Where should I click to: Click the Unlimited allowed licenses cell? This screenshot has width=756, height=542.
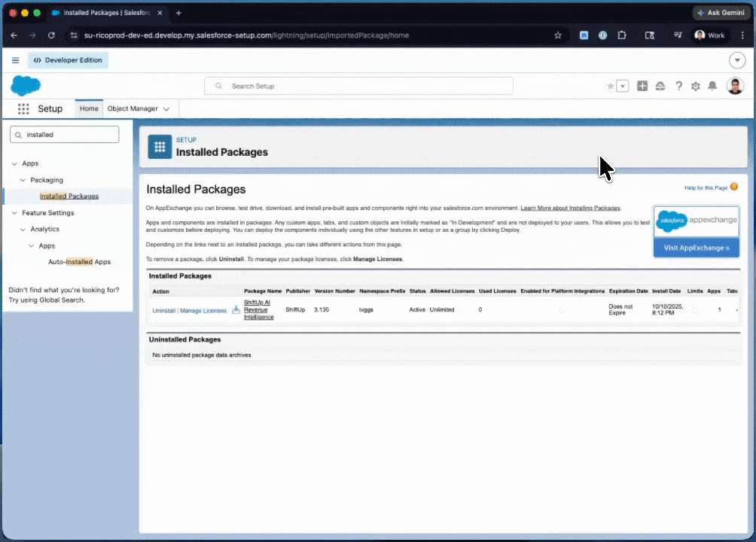(x=442, y=309)
